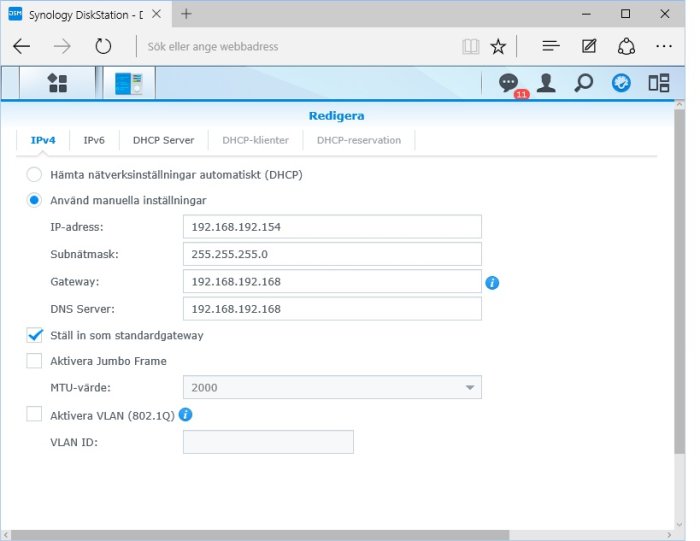The image size is (700, 541).
Task: Click the VLAN ID input field
Action: tap(268, 442)
